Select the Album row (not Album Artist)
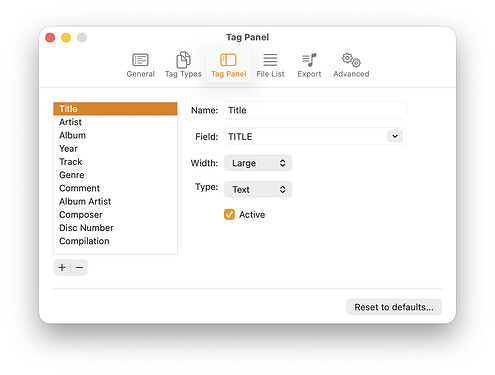 (x=115, y=135)
